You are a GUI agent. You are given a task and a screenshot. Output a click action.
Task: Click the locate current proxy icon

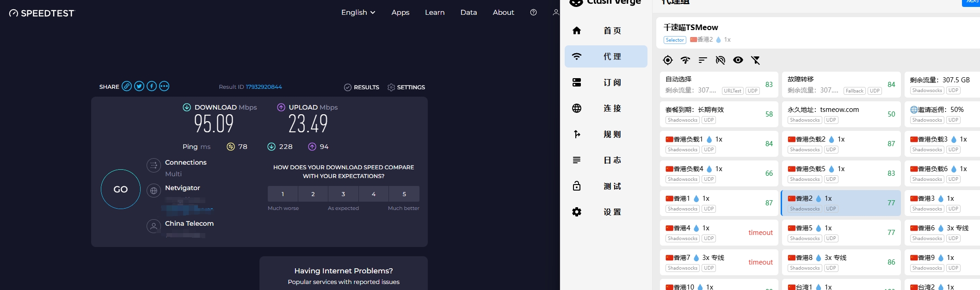click(668, 60)
